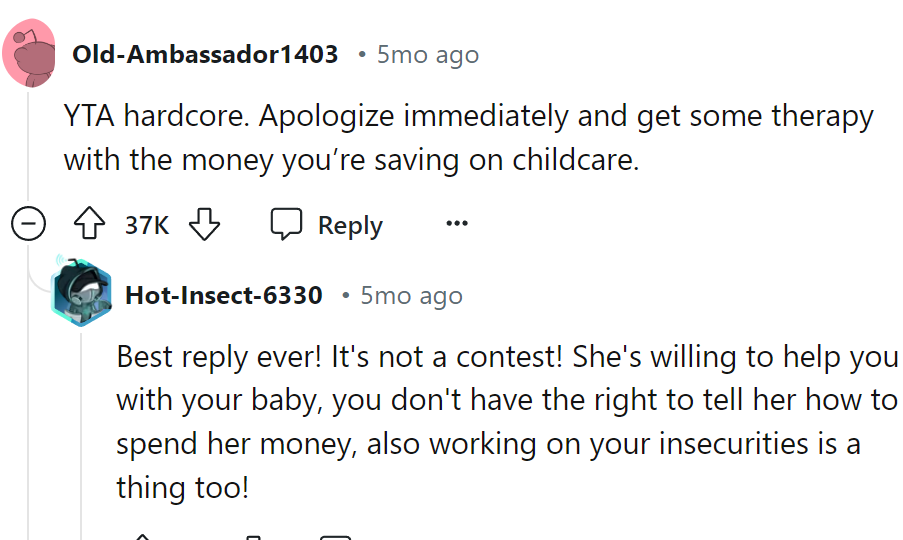Downvote Old-Ambassador1403's comment
Viewport: 903px width, 540px height.
coord(204,225)
